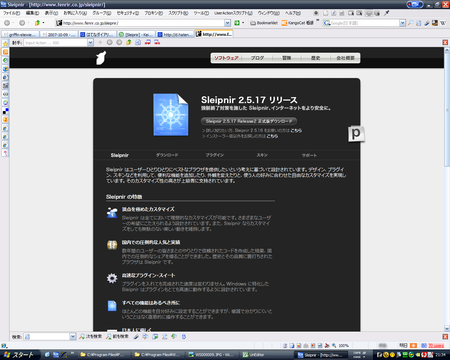Click the browser Back button
The width and height of the screenshot is (450, 360).
click(7, 23)
